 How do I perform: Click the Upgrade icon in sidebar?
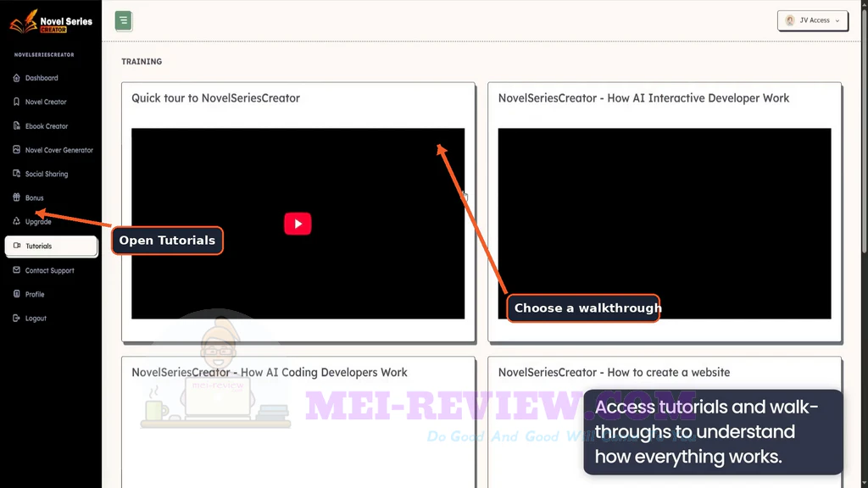[17, 221]
